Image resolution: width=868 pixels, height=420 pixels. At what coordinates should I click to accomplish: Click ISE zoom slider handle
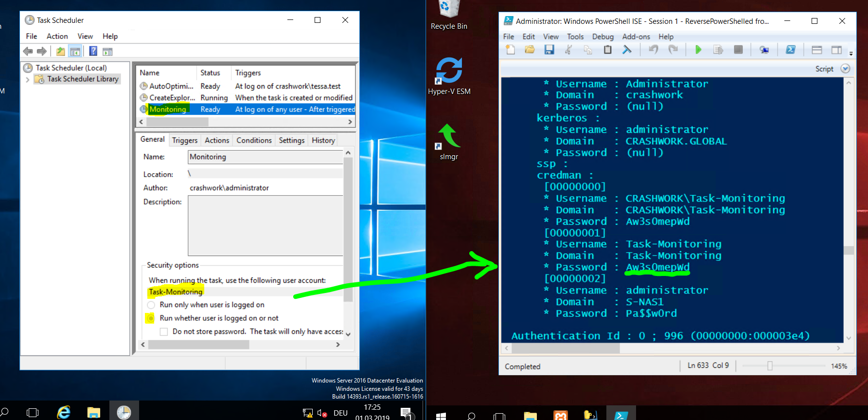[770, 365]
